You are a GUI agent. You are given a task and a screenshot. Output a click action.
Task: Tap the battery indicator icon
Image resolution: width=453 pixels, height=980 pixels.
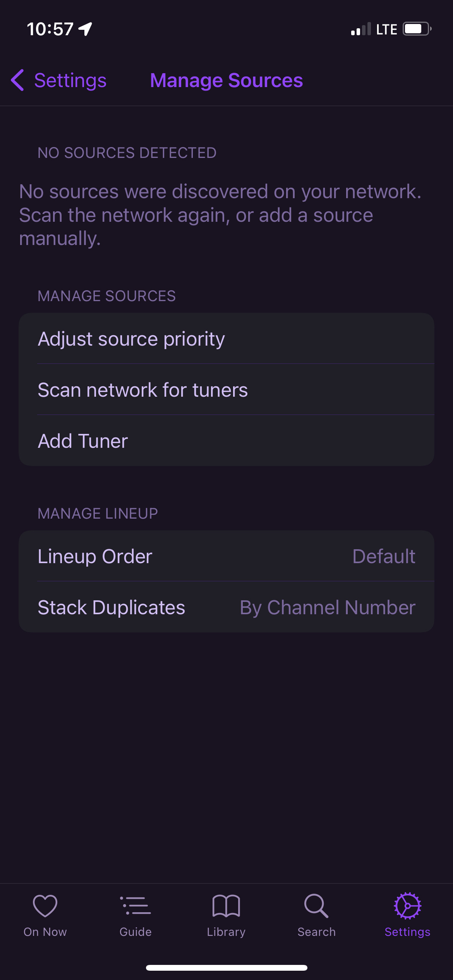coord(417,29)
